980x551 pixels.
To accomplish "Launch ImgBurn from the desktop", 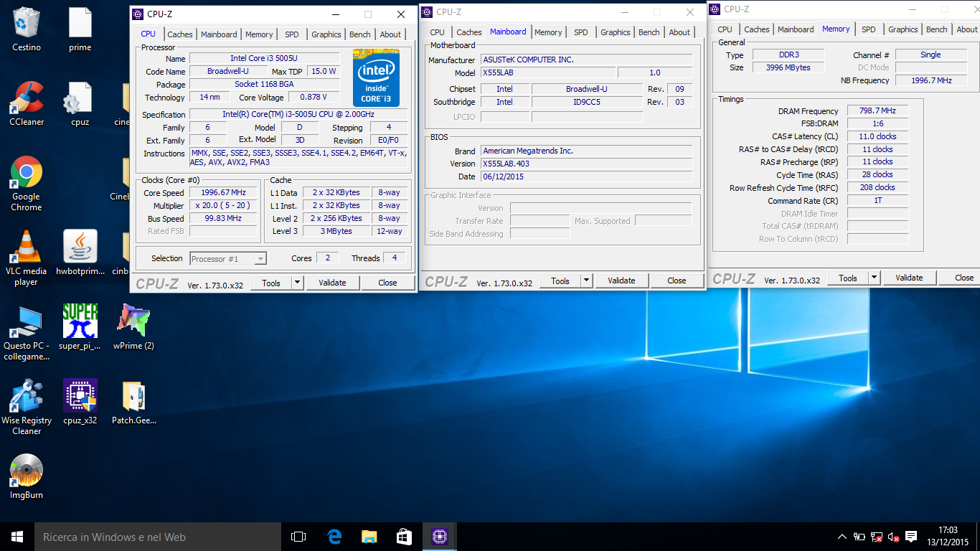I will (27, 476).
